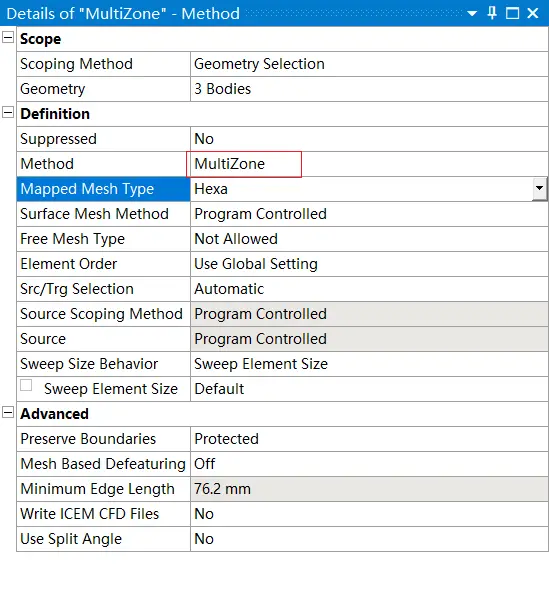The width and height of the screenshot is (549, 595).
Task: Enable the Sweep Element Size checkbox
Action: point(26,385)
